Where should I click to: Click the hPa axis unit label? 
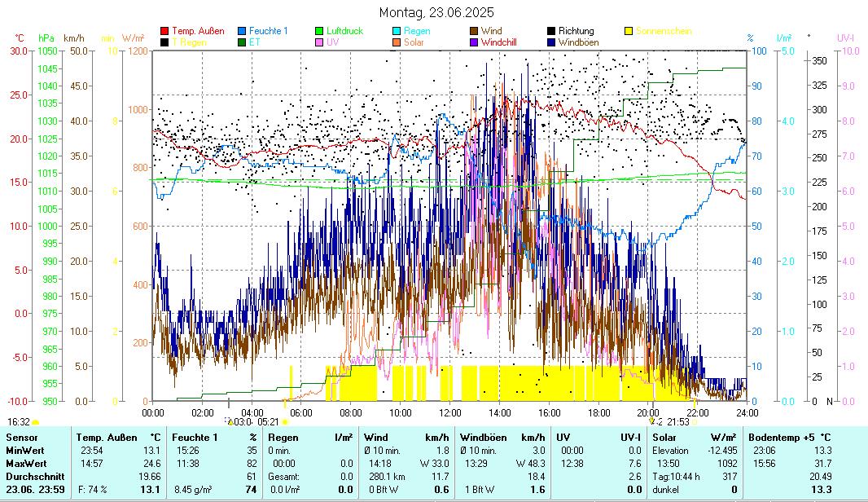tap(46, 38)
